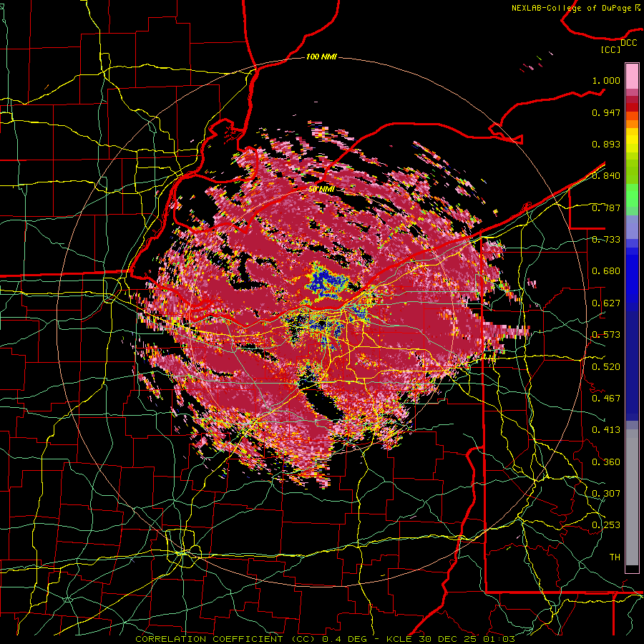The image size is (644, 644).
Task: Click the KCLE station identifier
Action: [x=399, y=639]
